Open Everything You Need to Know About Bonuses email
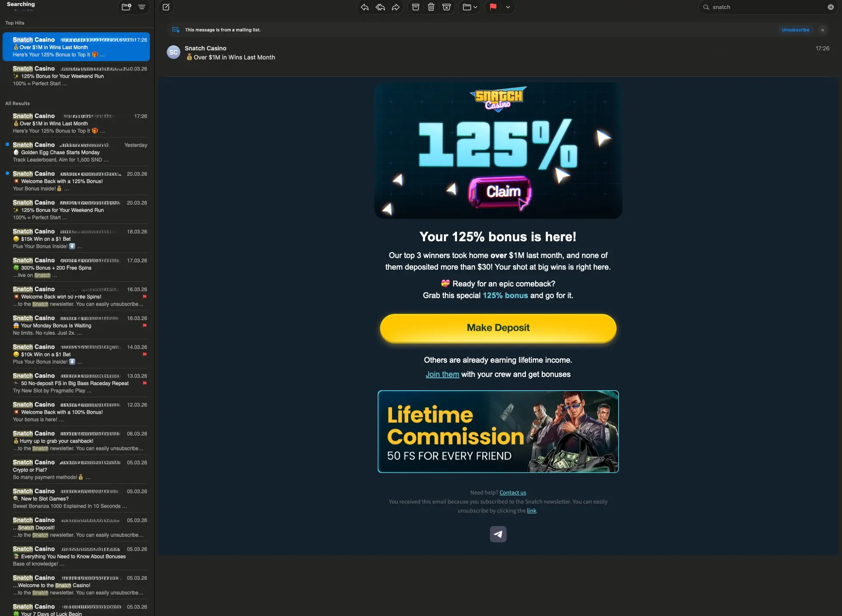Image resolution: width=842 pixels, height=616 pixels. [77, 556]
